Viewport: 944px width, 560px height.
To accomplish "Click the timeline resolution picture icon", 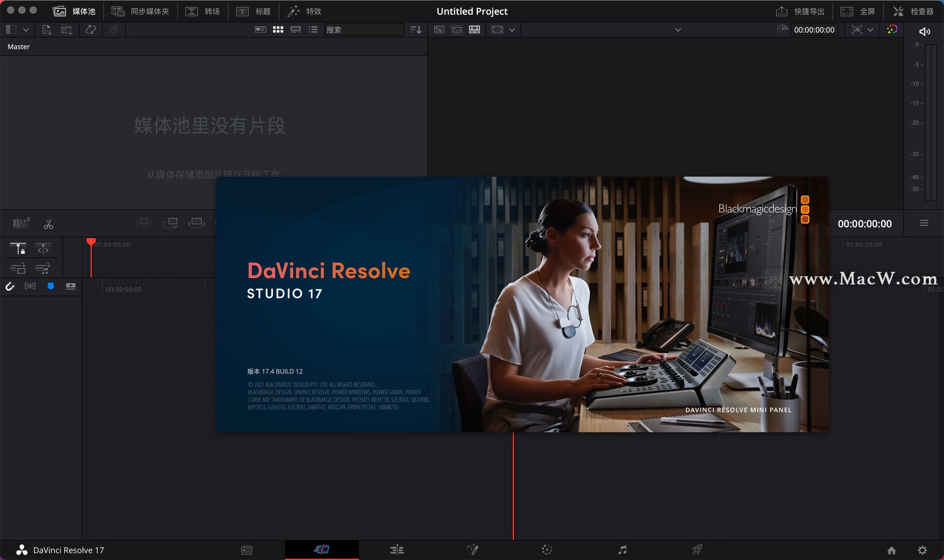I will pyautogui.click(x=857, y=29).
